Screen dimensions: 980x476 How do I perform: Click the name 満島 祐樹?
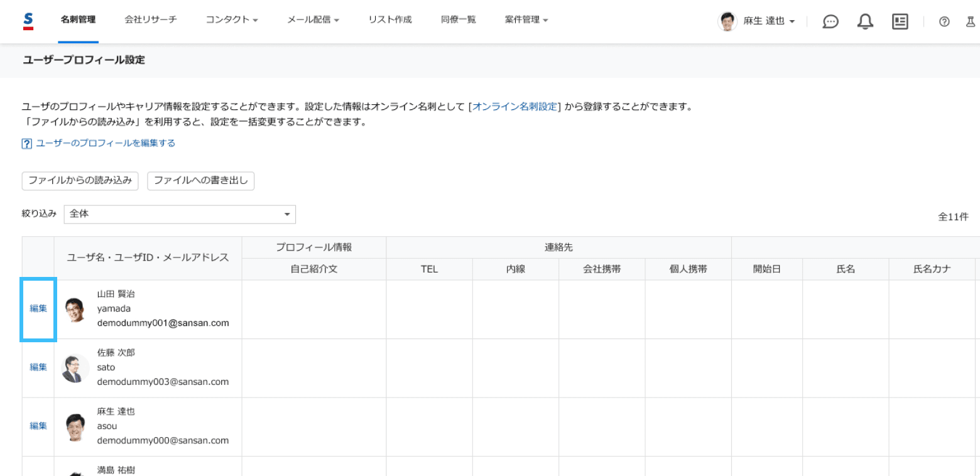click(116, 470)
